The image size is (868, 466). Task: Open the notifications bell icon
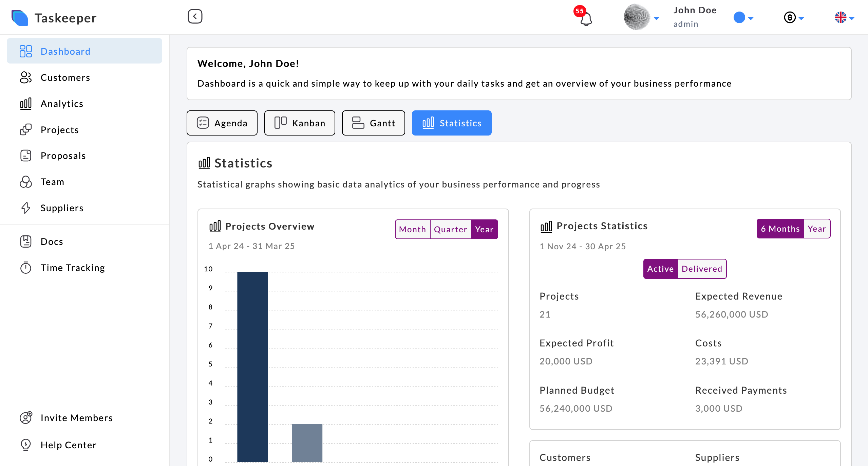point(586,18)
